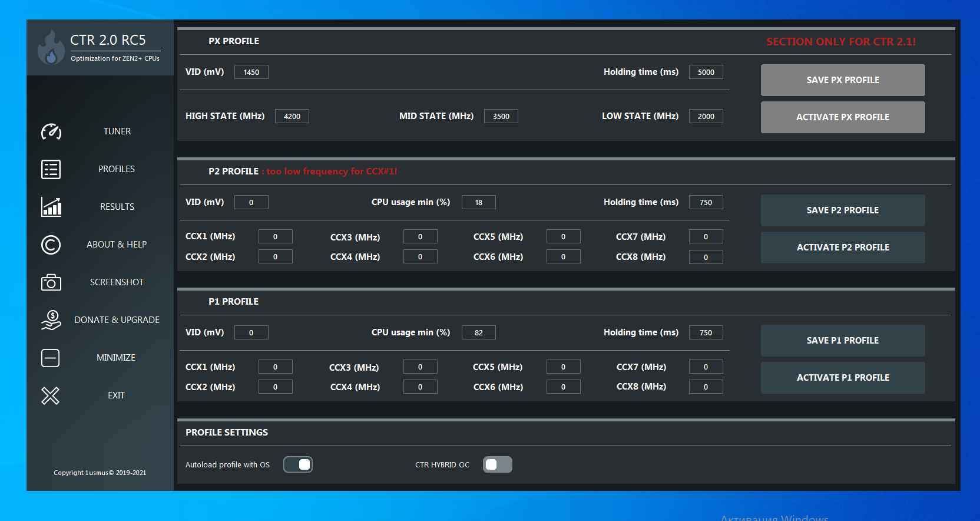Click 'SECTION ONLY FOR CTR 2.1!' notice
The image size is (980, 521).
[x=841, y=42]
